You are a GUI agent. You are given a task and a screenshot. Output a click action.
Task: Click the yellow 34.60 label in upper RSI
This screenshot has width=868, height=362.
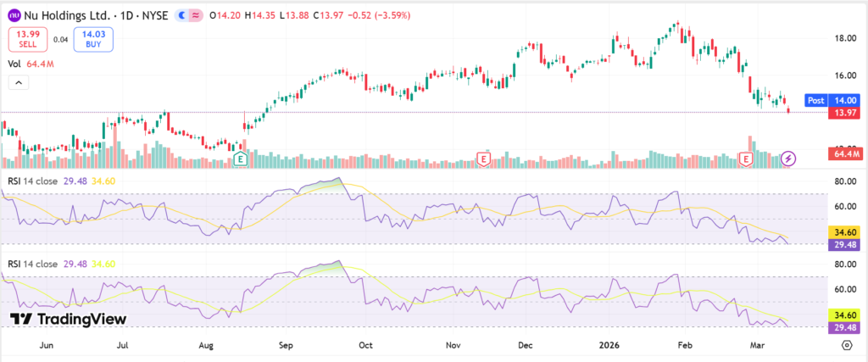pyautogui.click(x=843, y=231)
